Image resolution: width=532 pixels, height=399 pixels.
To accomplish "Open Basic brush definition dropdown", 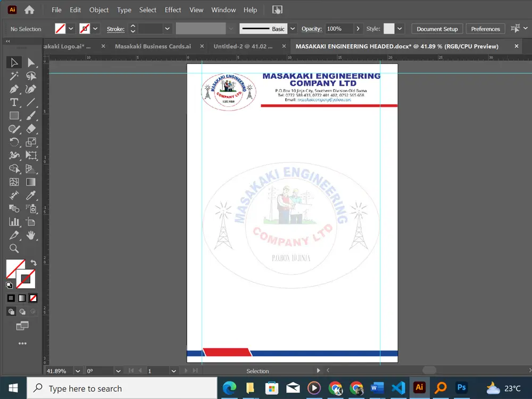I will (293, 29).
